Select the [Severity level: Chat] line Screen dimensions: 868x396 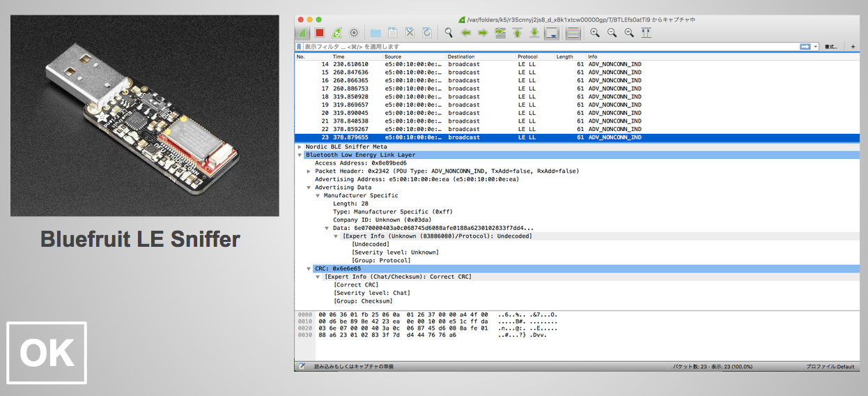[x=372, y=293]
